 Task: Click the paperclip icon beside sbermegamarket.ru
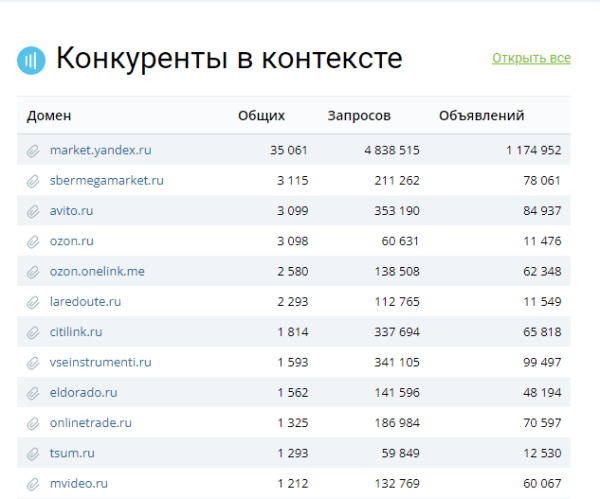33,181
